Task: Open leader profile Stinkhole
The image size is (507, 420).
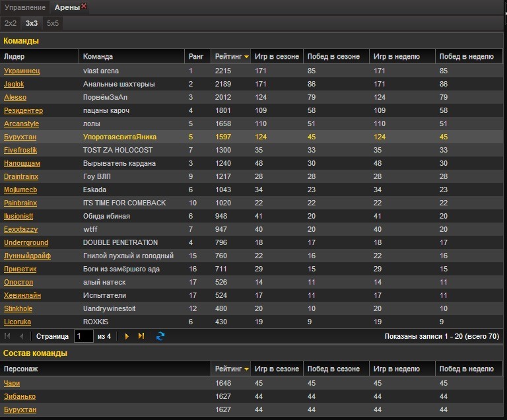Action: coord(18,308)
